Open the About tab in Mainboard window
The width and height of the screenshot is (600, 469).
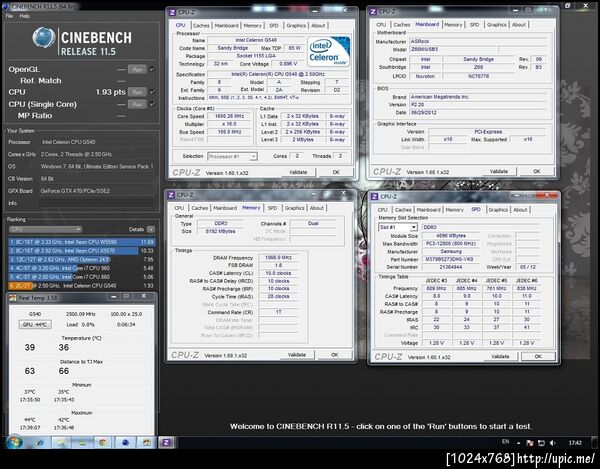[x=519, y=25]
